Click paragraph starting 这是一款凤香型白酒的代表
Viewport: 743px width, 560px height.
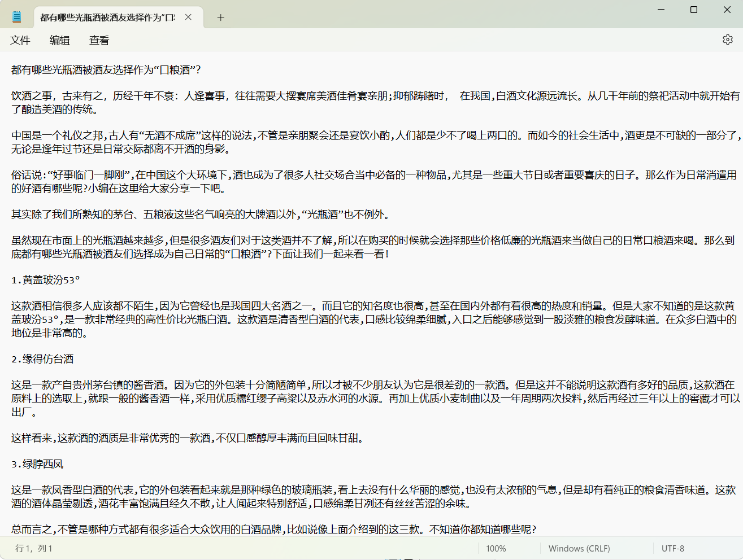tap(373, 497)
